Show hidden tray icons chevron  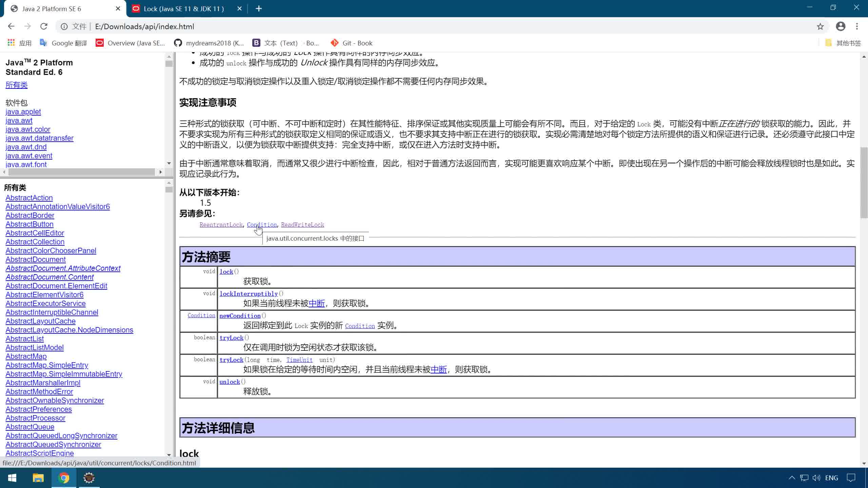pyautogui.click(x=792, y=478)
